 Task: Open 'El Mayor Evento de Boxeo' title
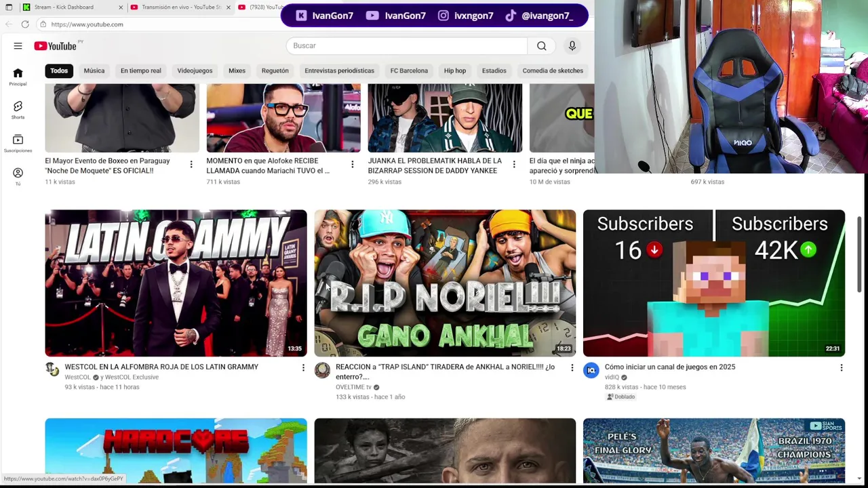point(107,165)
